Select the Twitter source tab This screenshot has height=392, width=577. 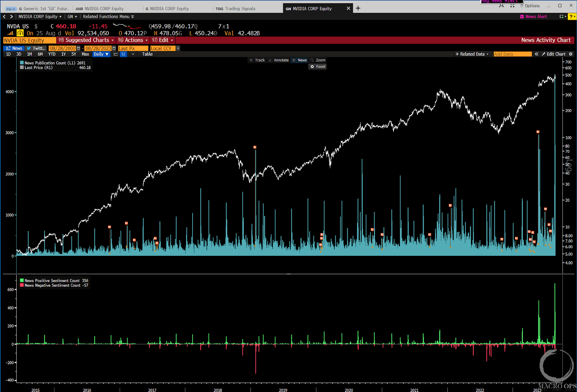[35, 48]
